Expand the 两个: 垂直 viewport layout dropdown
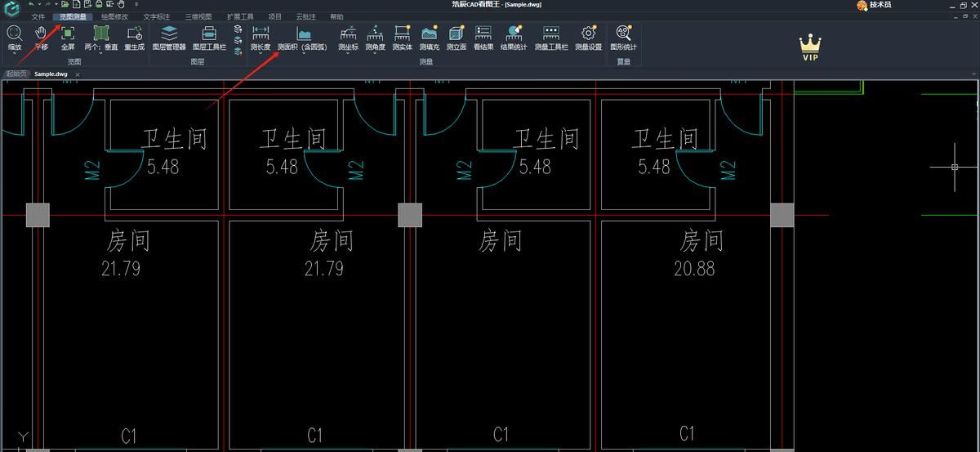 (x=101, y=47)
